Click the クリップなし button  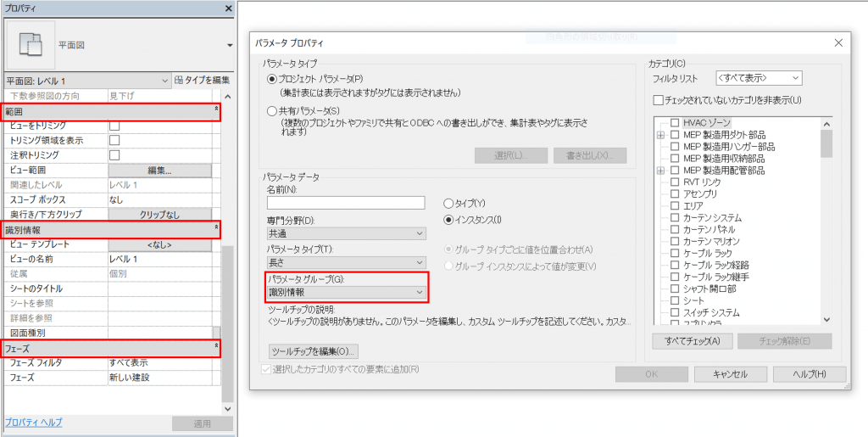(x=160, y=215)
